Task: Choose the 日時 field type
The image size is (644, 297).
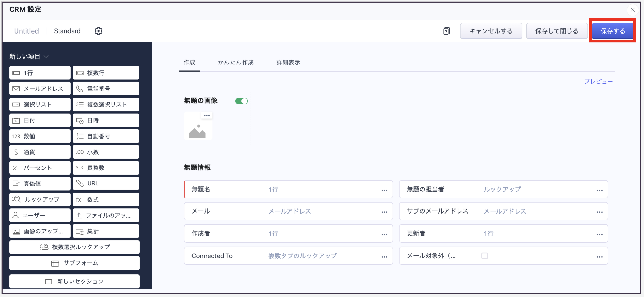Action: (106, 120)
